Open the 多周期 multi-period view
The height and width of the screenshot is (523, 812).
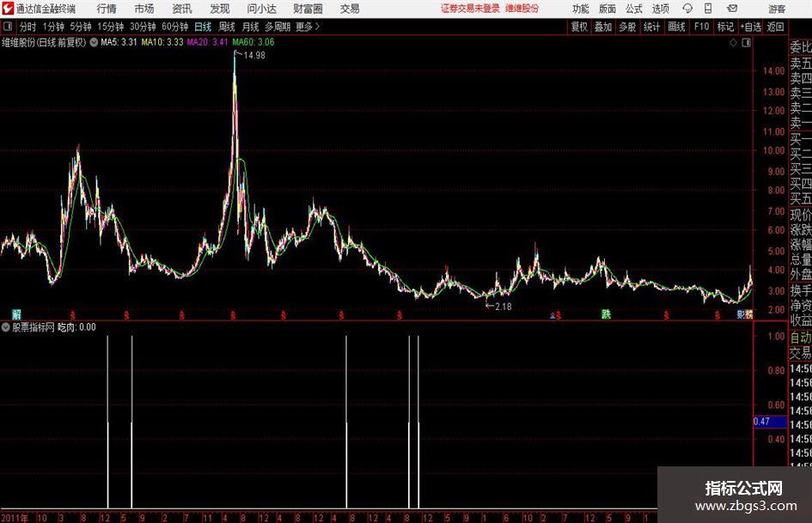(x=278, y=27)
